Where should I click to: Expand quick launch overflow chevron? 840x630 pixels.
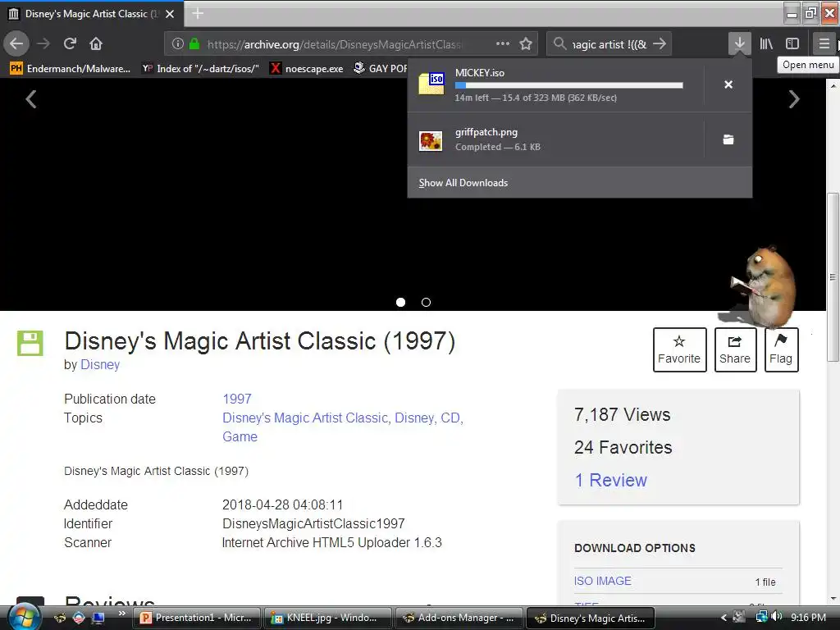122,614
